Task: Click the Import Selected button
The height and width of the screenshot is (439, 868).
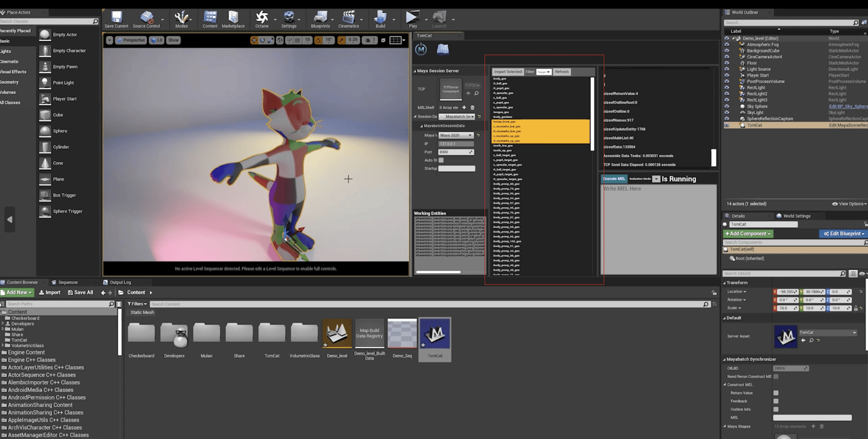Action: (x=508, y=71)
